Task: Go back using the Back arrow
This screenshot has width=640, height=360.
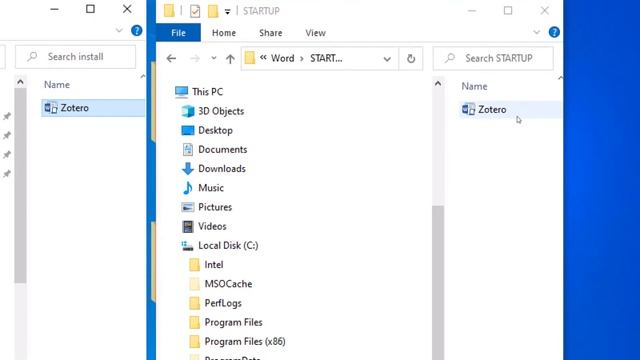Action: (x=171, y=58)
